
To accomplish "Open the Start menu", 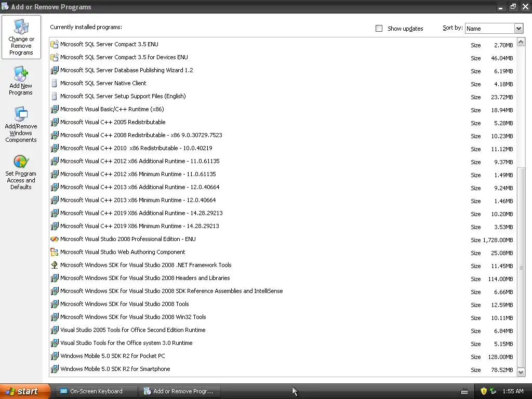I will tap(25, 391).
